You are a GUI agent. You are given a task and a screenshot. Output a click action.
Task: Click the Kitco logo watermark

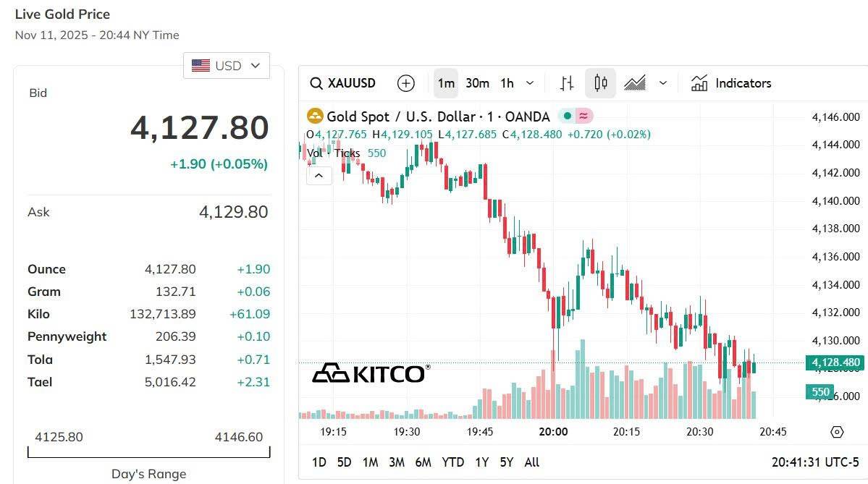371,373
